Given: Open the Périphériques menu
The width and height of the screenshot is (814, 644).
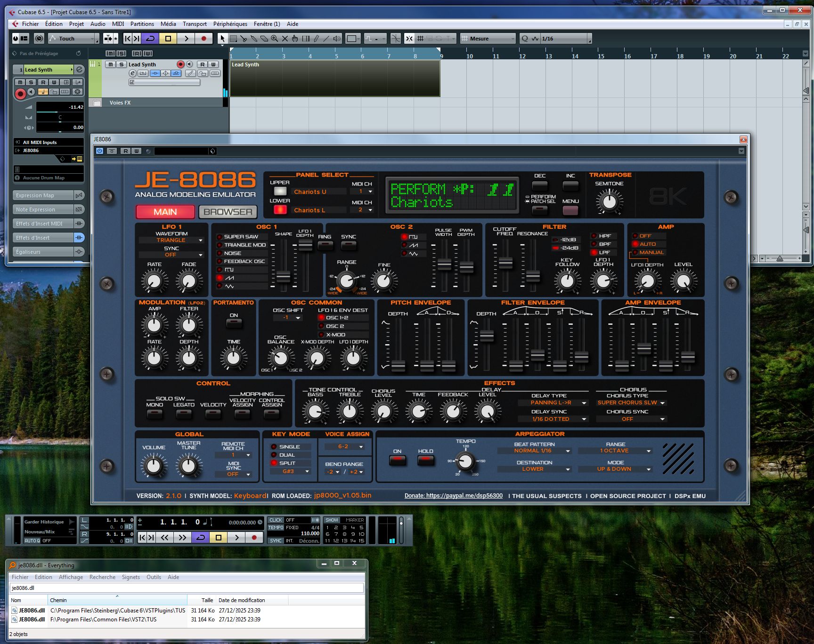Looking at the screenshot, I should 230,24.
